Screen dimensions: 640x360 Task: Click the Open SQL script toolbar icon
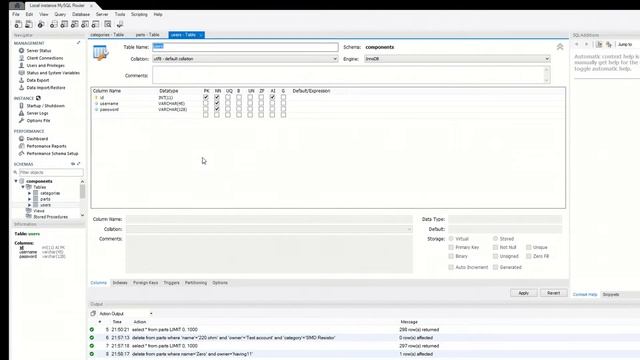29,24
